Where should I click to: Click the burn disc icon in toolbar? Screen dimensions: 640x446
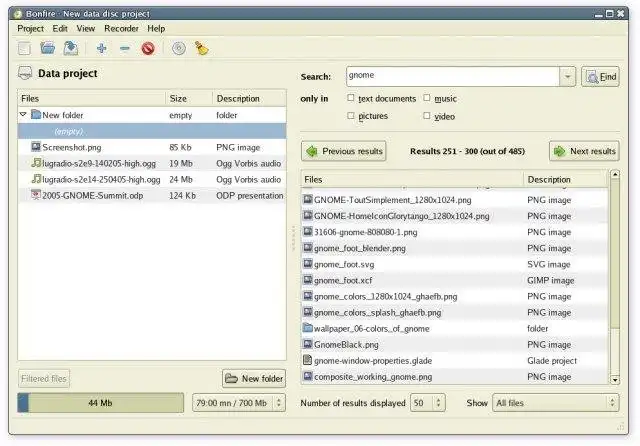coord(178,48)
